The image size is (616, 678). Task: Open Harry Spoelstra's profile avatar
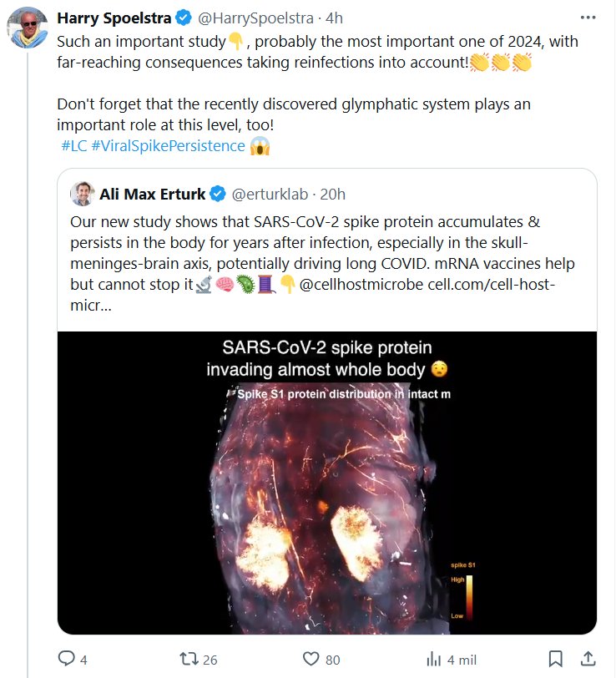pos(28,30)
